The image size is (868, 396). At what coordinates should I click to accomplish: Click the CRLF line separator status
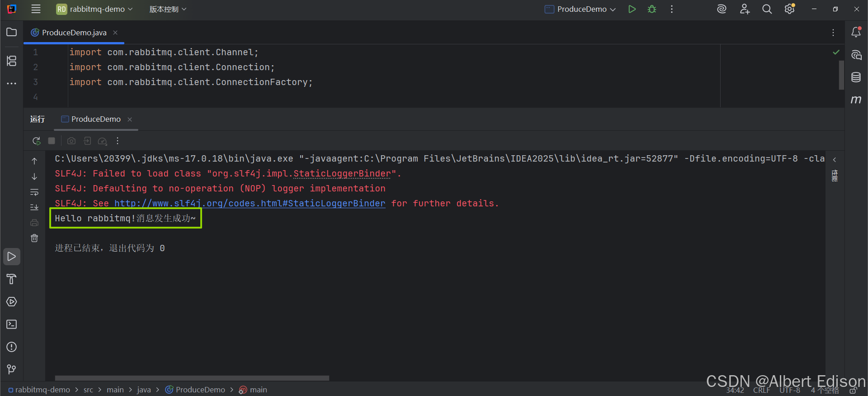(x=762, y=390)
